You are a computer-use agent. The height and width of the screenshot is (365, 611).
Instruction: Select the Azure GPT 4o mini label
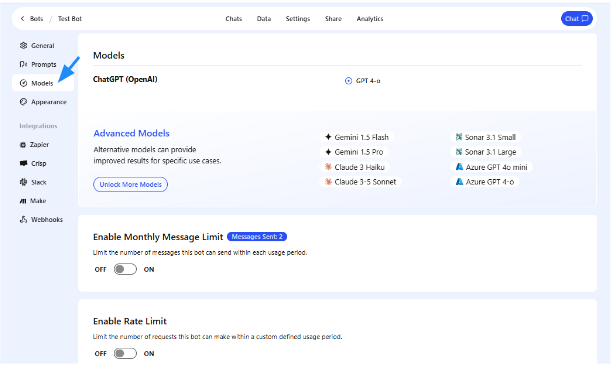496,167
